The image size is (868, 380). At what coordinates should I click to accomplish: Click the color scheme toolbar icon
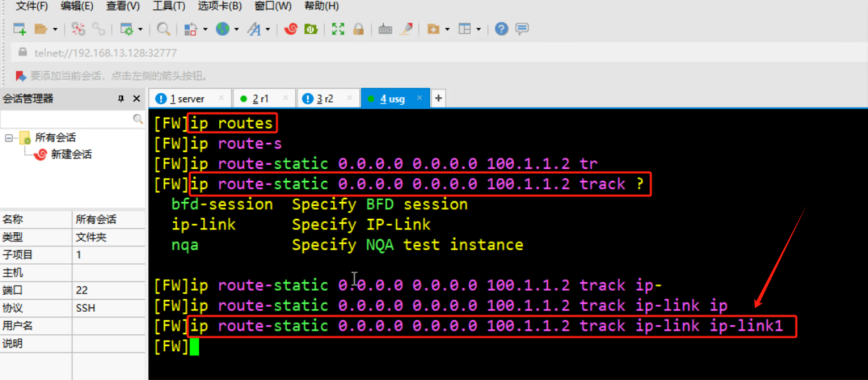pos(191,29)
